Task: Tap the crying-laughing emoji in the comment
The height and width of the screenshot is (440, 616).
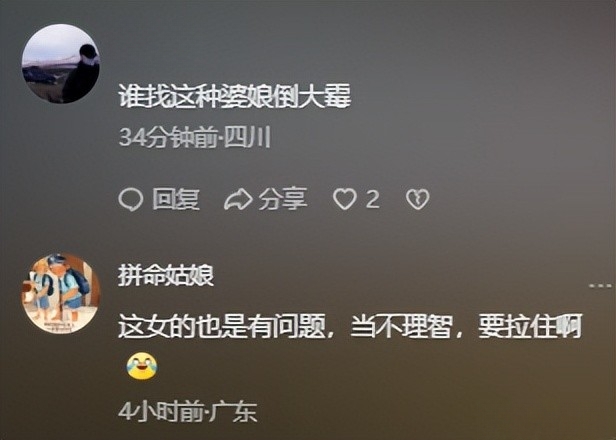Action: pos(142,366)
